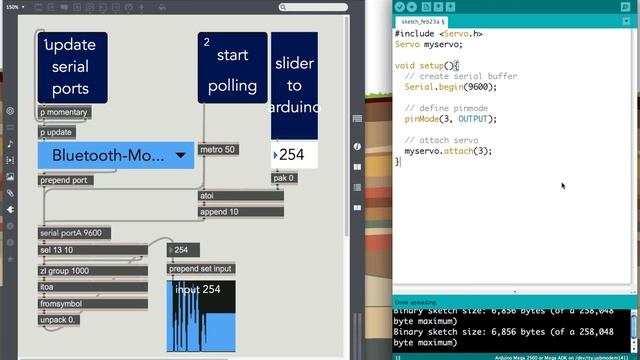Open the Max objects browser in left sidebar
The width and height of the screenshot is (640, 360).
coord(10,111)
